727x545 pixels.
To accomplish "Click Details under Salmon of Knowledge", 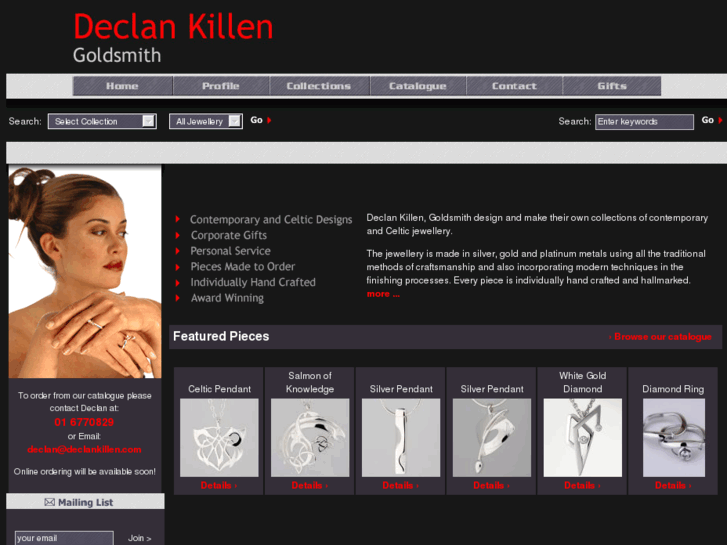I will [310, 486].
